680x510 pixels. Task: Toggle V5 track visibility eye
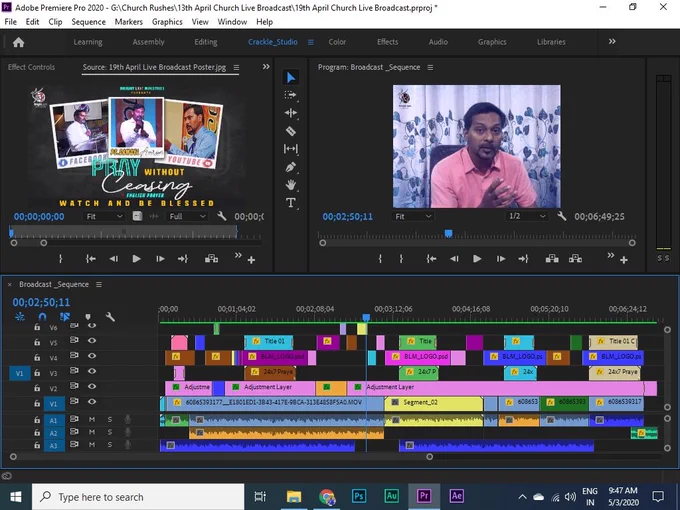92,341
